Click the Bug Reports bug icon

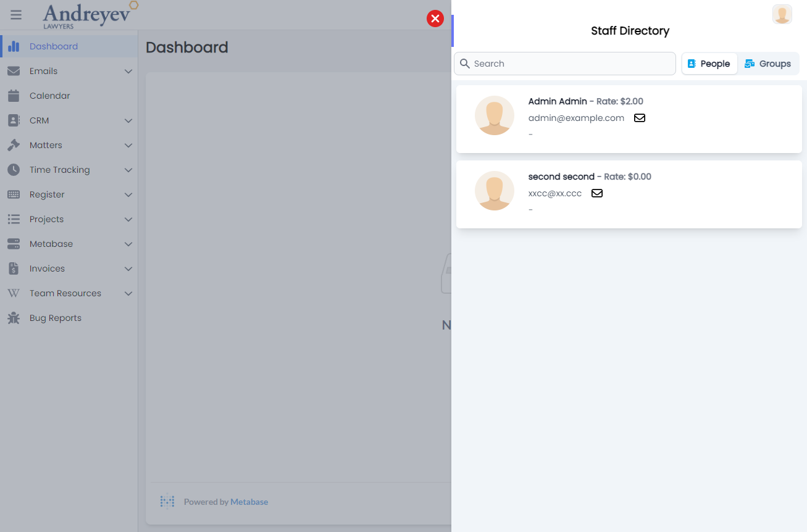click(x=14, y=318)
